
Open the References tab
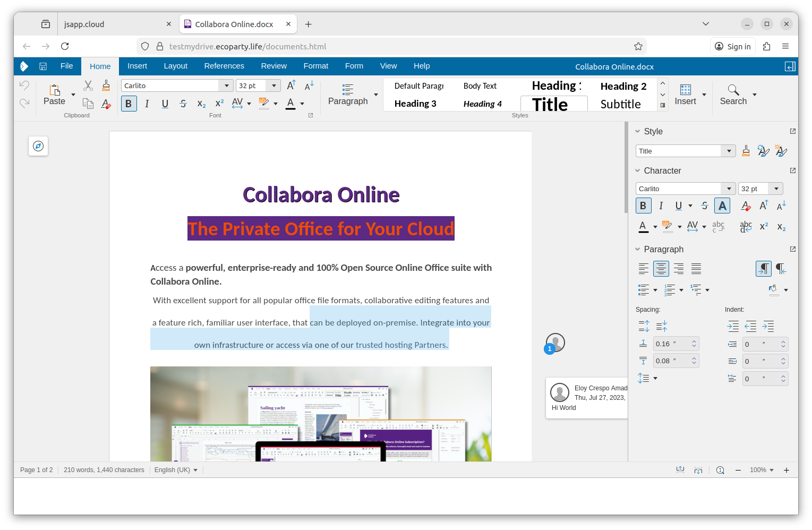[x=224, y=66]
